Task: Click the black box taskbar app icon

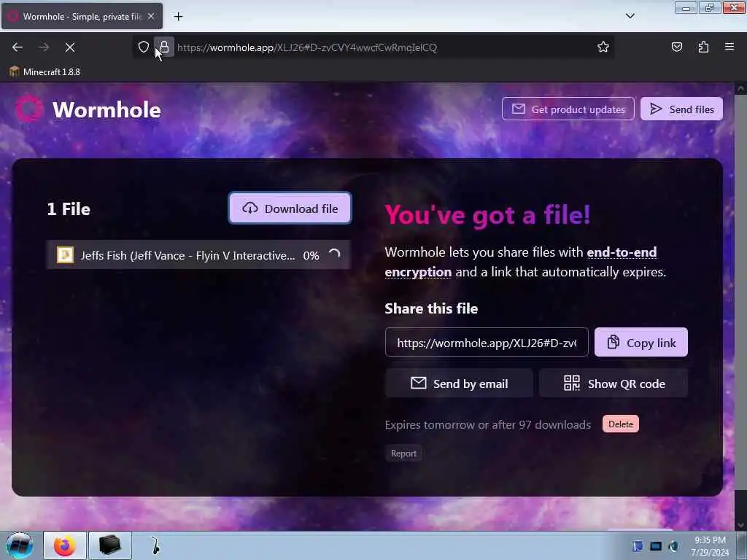Action: click(x=109, y=545)
